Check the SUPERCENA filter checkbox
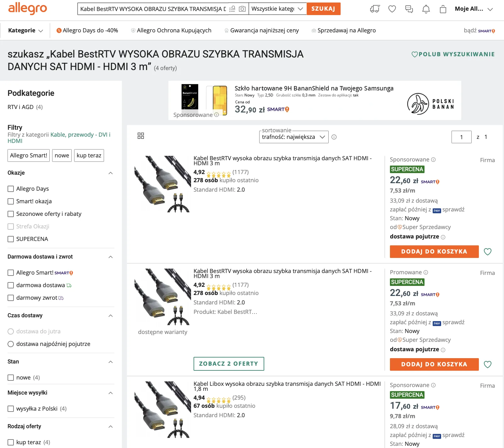The width and height of the screenshot is (504, 448). [x=11, y=239]
